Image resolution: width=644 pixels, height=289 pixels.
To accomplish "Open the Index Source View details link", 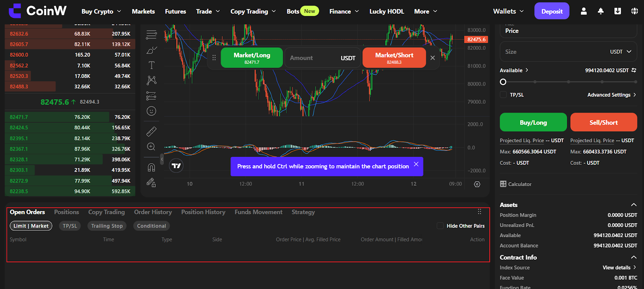I will coord(619,268).
